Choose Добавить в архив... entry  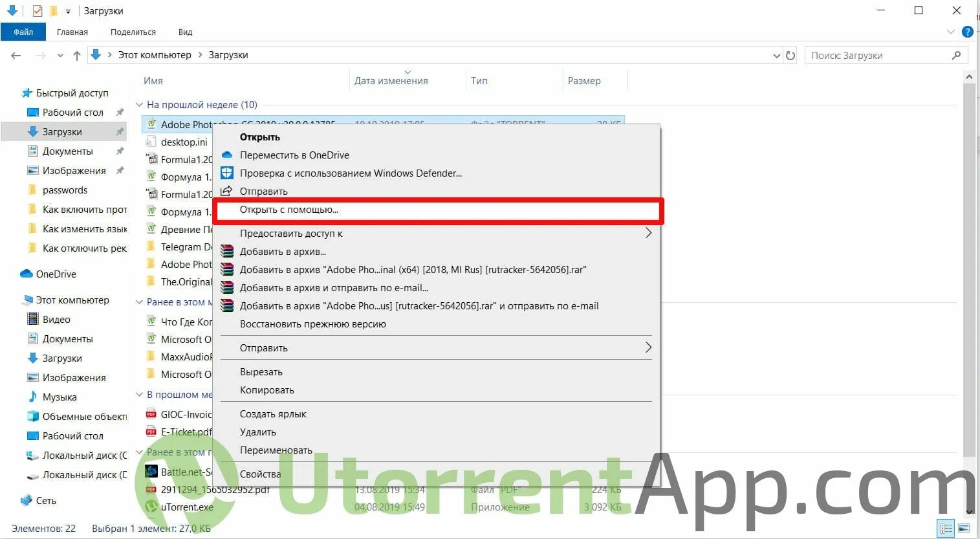(x=283, y=252)
